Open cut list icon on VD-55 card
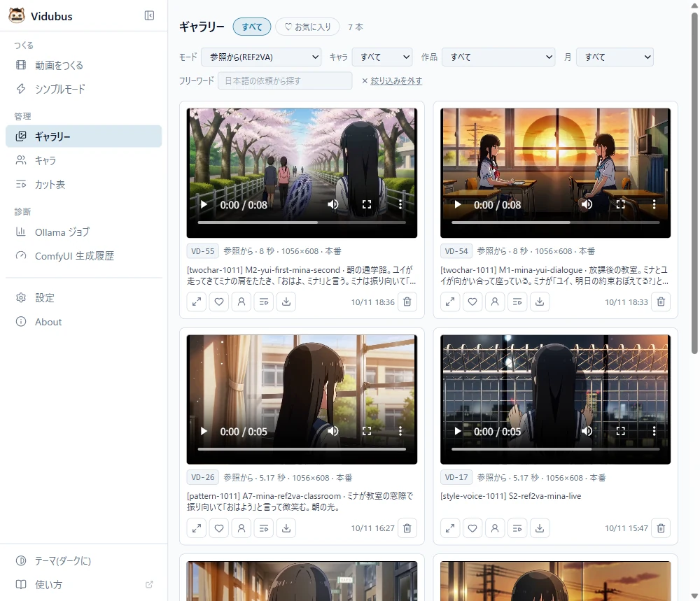Image resolution: width=700 pixels, height=601 pixels. 264,302
